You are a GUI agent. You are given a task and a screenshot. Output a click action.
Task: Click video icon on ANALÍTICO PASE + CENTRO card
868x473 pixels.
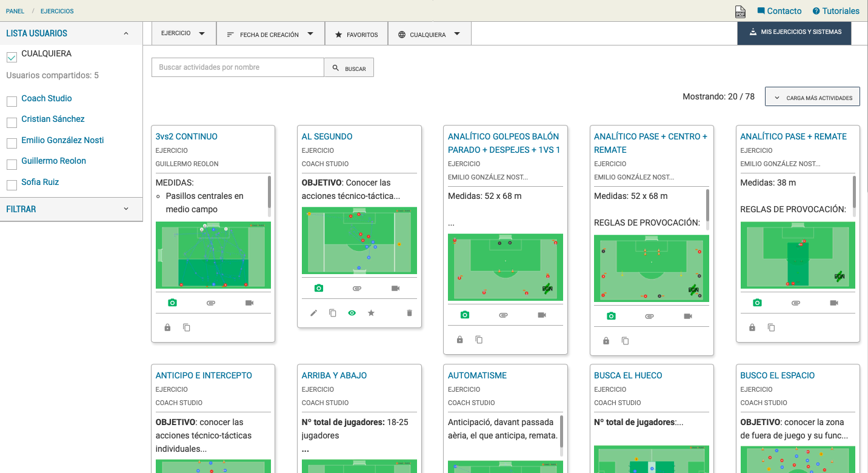688,316
